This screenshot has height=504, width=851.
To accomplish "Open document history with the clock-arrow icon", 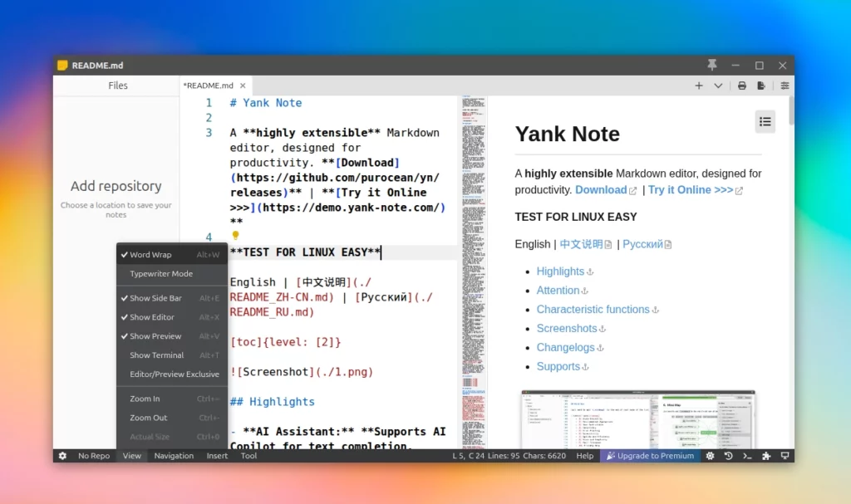I will 728,456.
